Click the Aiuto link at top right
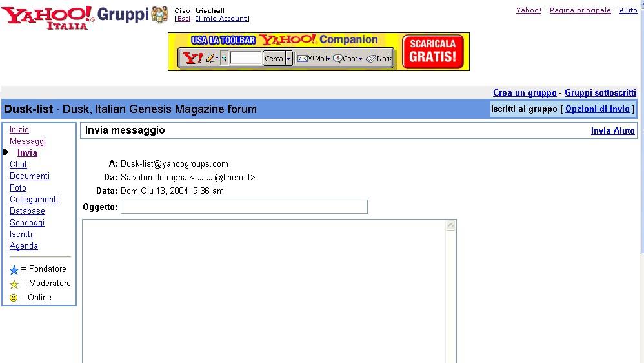This screenshot has height=363, width=644. (628, 10)
